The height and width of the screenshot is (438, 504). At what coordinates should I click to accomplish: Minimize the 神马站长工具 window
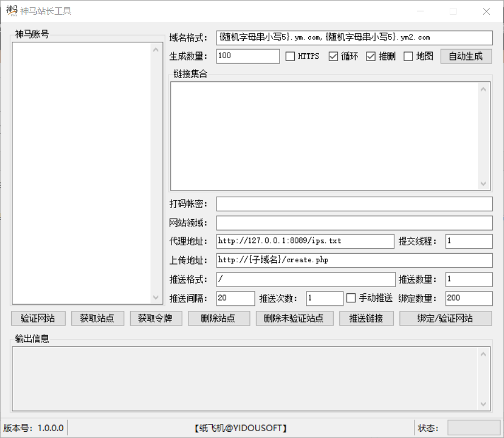tap(420, 11)
